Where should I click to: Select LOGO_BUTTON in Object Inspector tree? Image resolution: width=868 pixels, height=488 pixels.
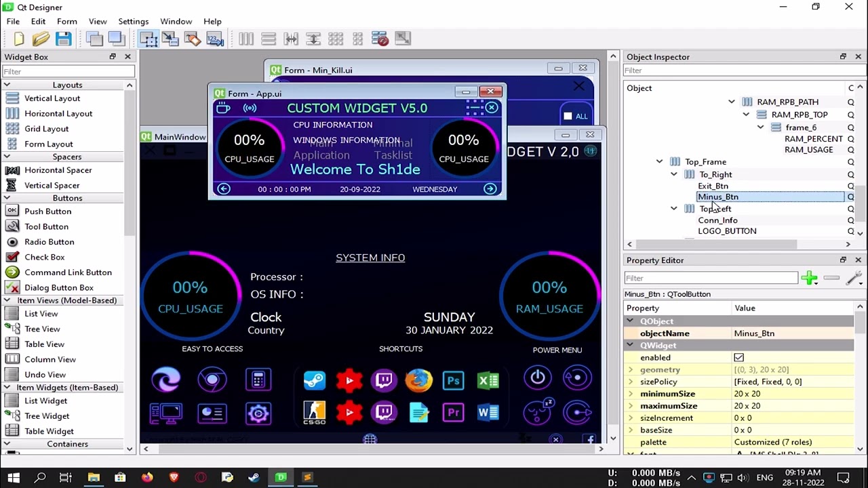click(x=727, y=231)
